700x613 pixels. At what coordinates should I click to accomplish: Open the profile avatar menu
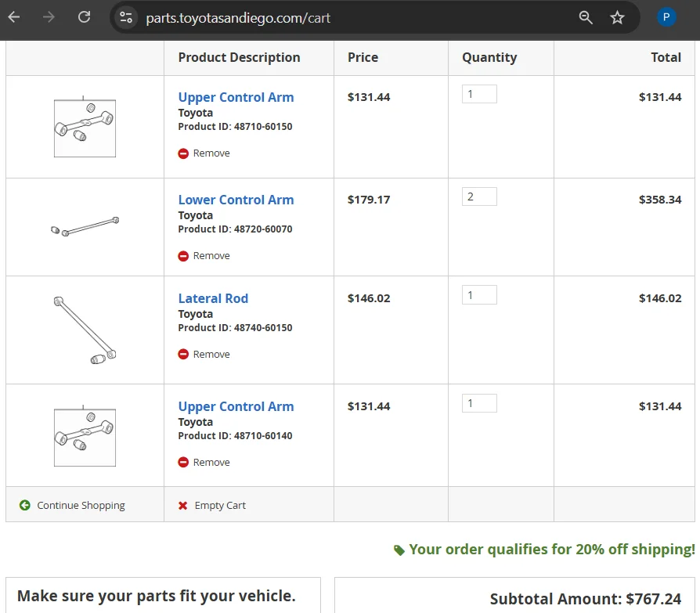click(x=666, y=17)
